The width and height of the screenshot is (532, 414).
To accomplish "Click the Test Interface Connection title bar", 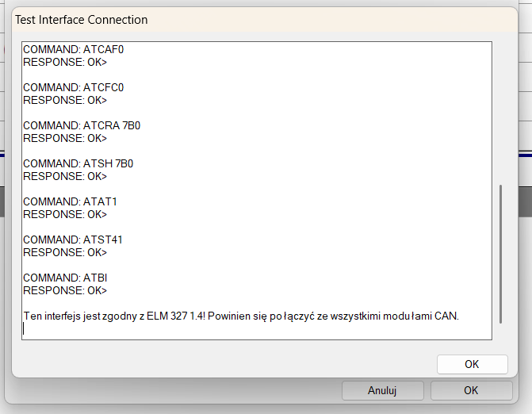I will 238,19.
